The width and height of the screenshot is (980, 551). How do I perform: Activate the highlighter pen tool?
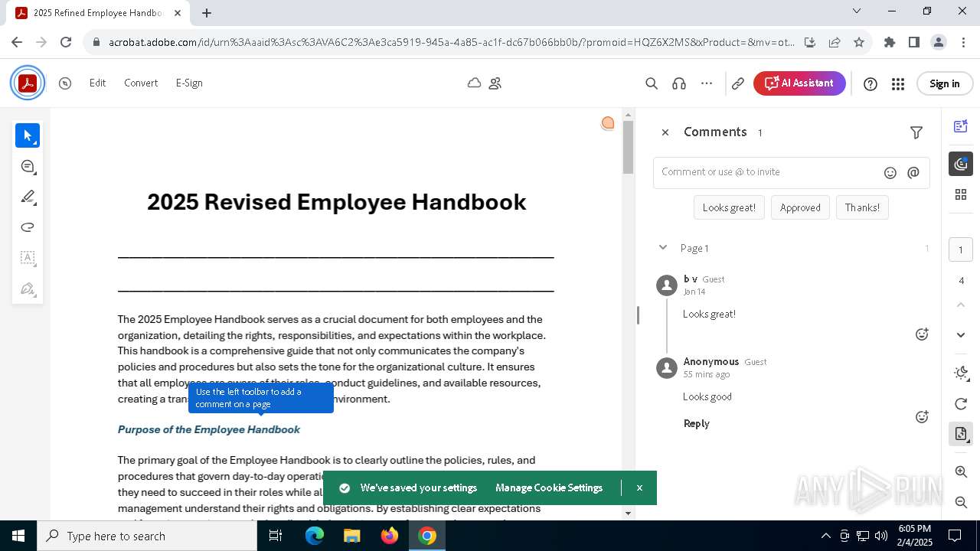click(28, 197)
